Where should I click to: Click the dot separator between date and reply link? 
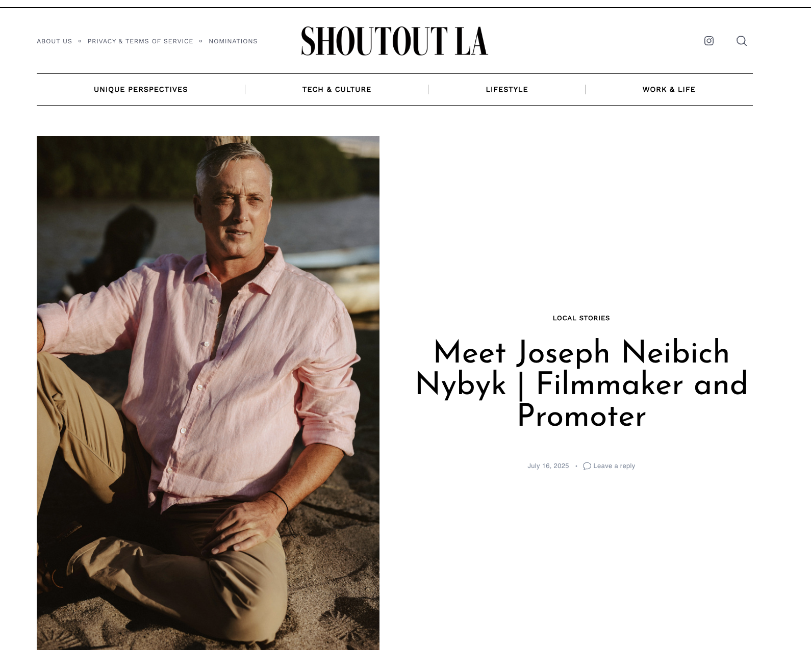[577, 466]
